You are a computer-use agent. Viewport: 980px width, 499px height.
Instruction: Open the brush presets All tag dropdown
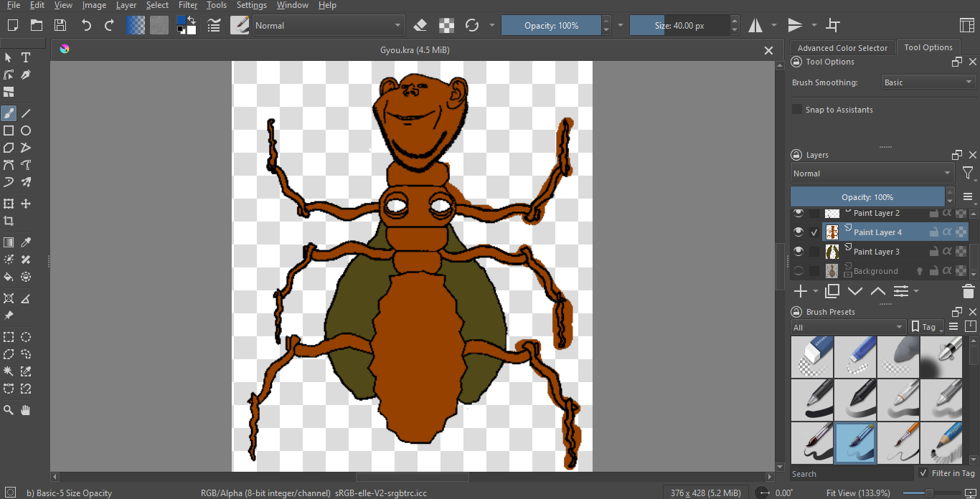(x=848, y=327)
